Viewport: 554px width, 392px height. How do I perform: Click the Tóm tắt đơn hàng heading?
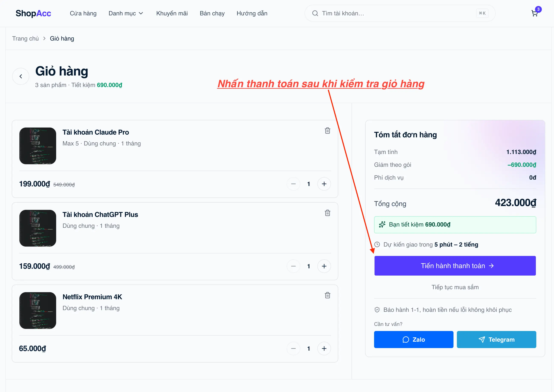click(405, 135)
